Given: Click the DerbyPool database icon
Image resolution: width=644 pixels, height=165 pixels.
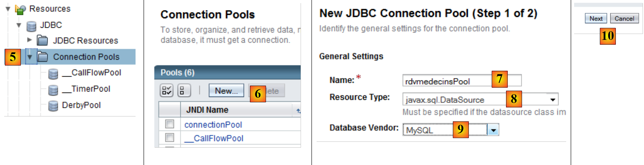Looking at the screenshot, I should pyautogui.click(x=53, y=106).
